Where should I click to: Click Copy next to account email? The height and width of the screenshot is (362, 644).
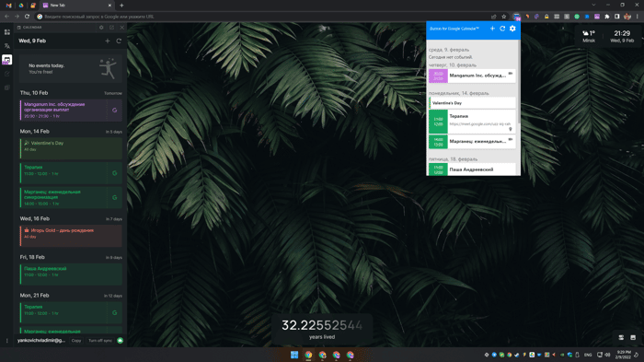click(x=76, y=341)
